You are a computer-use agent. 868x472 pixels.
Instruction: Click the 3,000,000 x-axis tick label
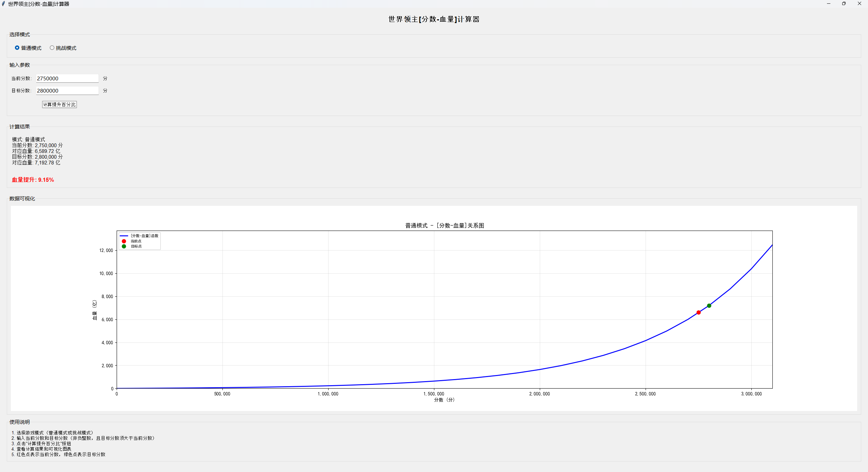pyautogui.click(x=751, y=394)
